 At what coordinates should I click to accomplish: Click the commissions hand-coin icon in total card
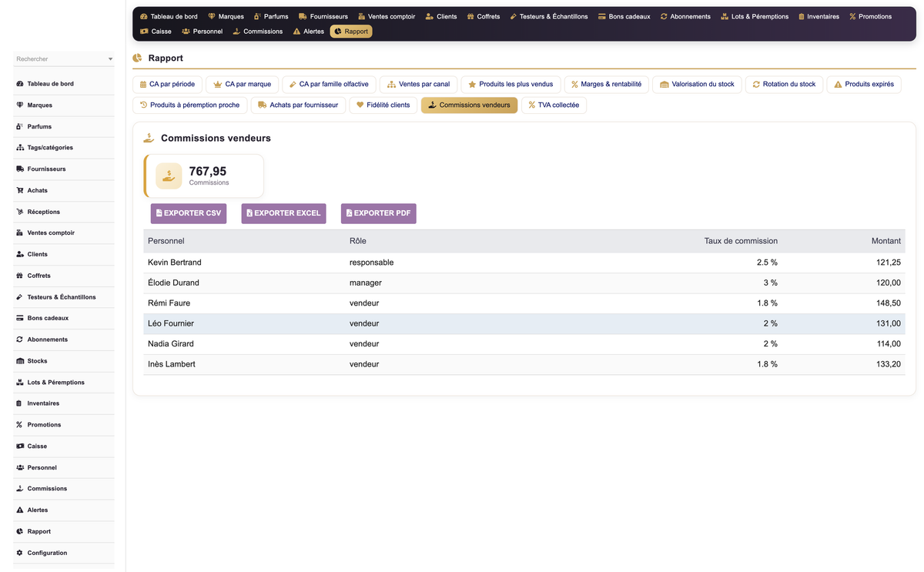pyautogui.click(x=169, y=176)
